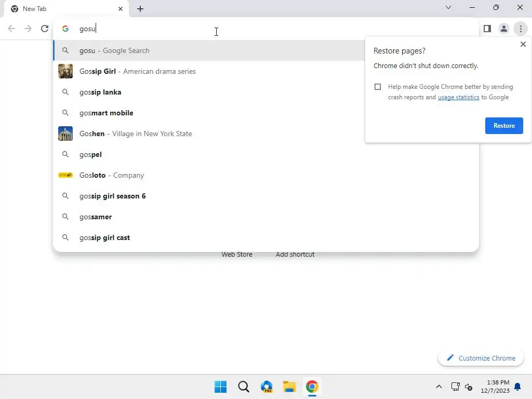Click the browser back arrow

pos(11,29)
